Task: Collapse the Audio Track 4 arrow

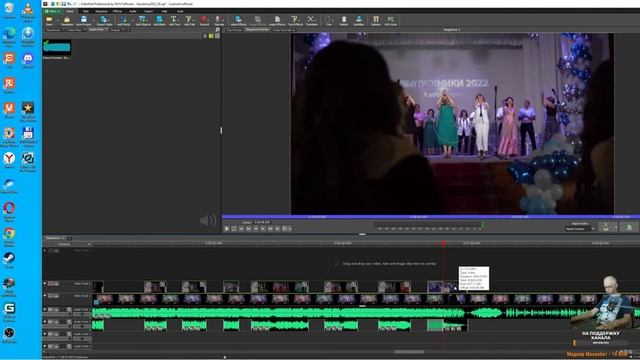Action: click(45, 346)
